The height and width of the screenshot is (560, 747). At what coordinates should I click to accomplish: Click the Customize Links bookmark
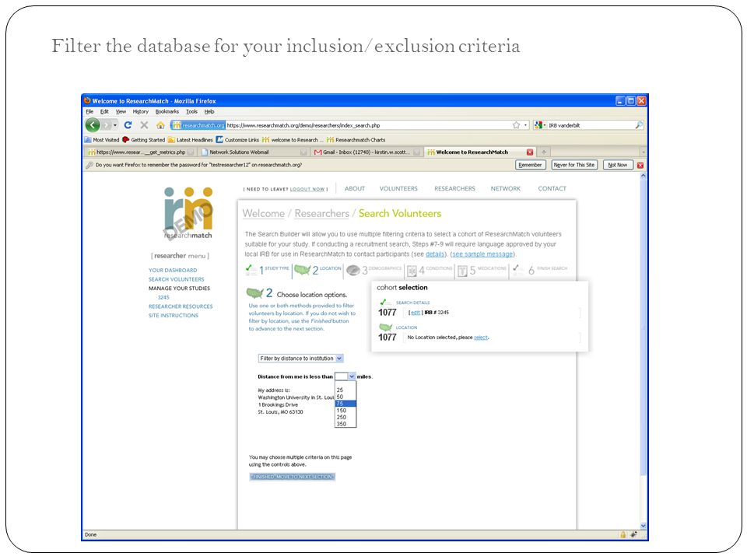tap(237, 140)
